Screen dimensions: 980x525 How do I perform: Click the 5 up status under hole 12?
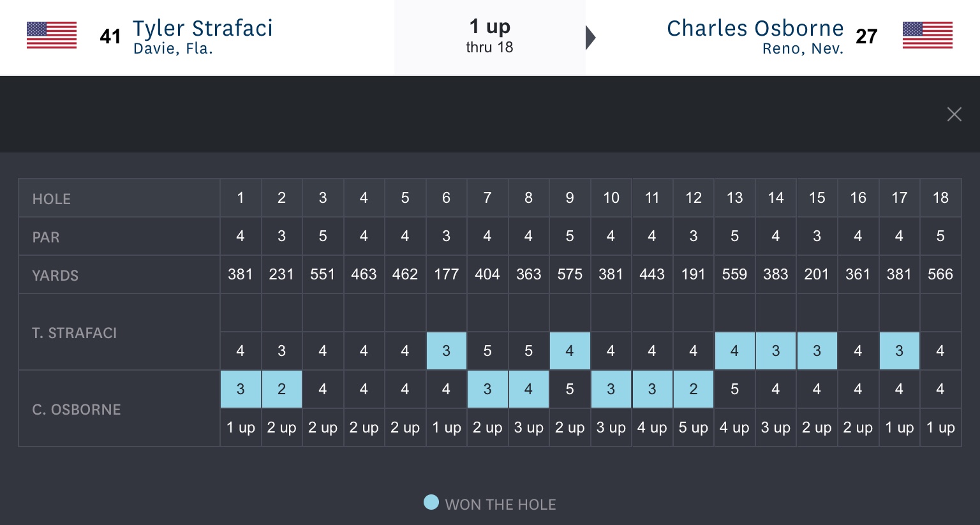pyautogui.click(x=693, y=427)
